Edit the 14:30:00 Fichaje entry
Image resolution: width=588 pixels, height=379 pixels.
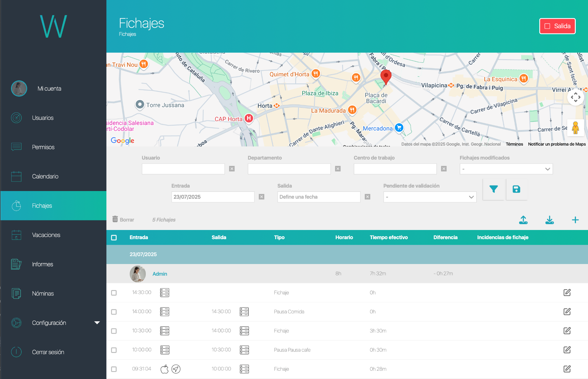point(567,293)
